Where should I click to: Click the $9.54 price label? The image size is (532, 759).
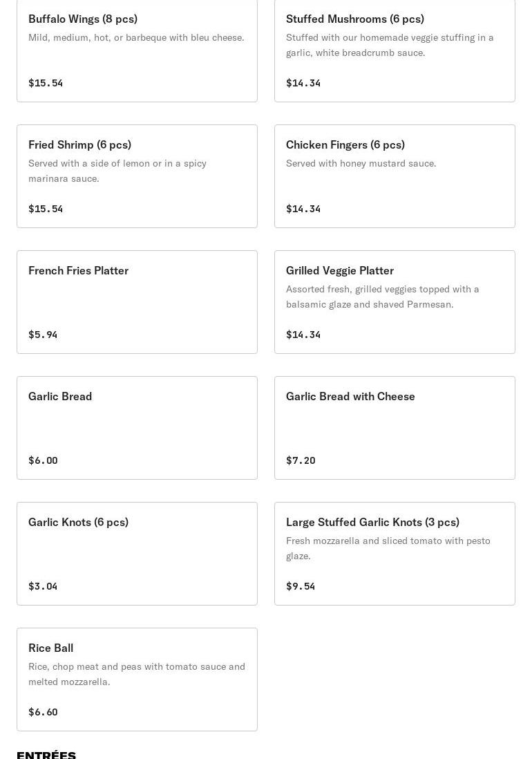[x=301, y=586]
